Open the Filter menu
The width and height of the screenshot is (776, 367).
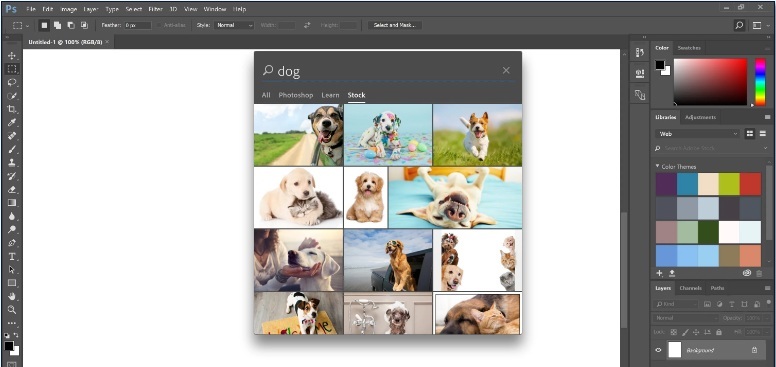tap(155, 9)
